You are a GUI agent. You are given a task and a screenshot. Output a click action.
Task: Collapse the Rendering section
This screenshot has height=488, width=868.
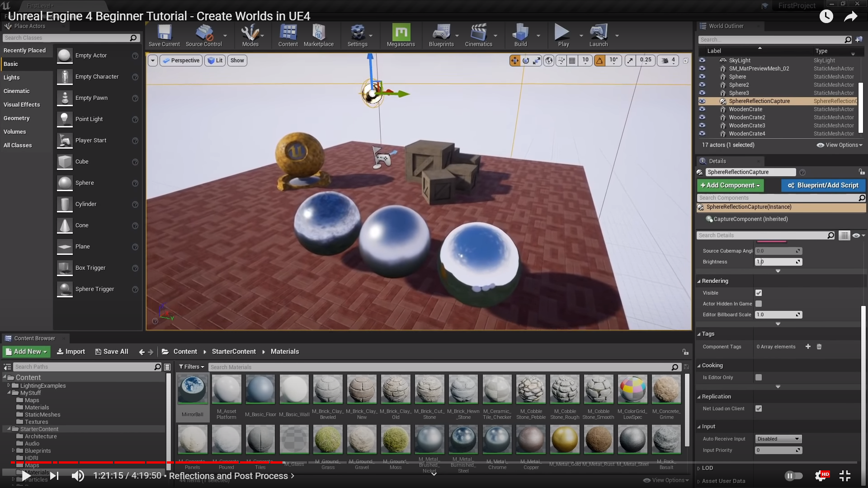[x=715, y=281]
